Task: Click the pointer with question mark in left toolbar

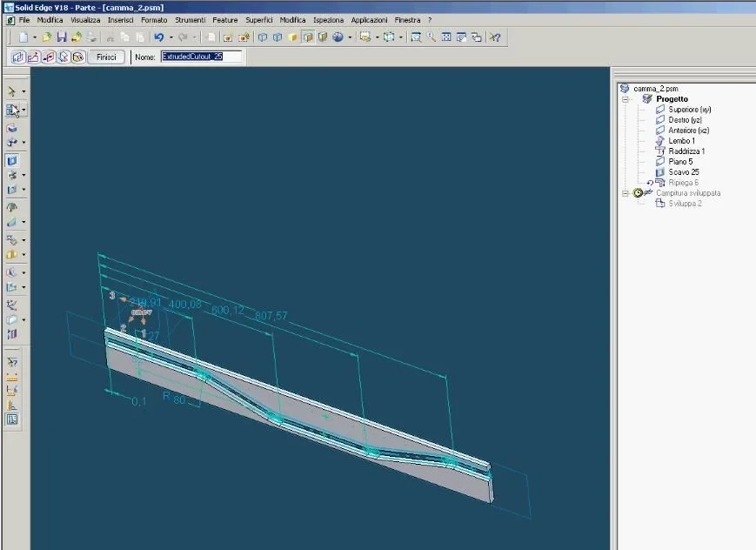Action: click(x=12, y=362)
